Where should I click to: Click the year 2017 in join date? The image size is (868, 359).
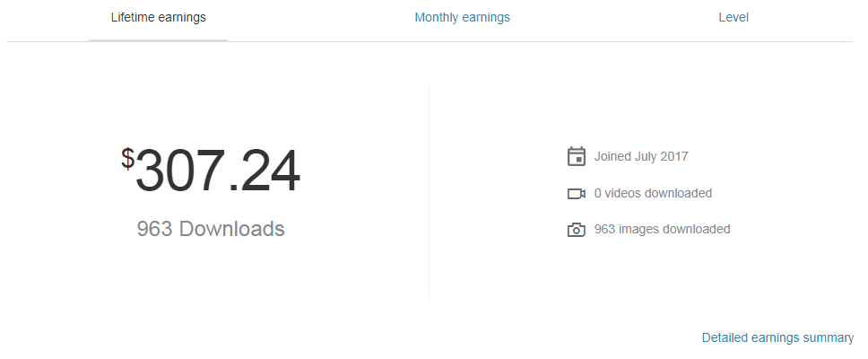675,156
